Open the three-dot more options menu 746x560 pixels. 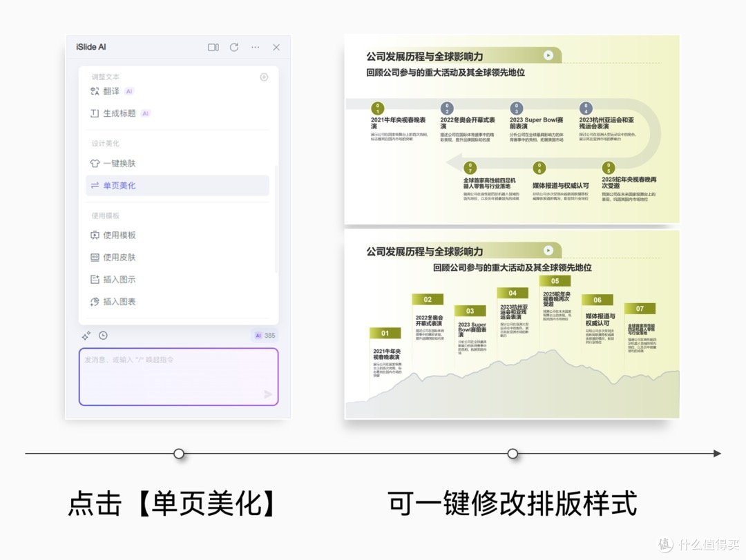256,47
